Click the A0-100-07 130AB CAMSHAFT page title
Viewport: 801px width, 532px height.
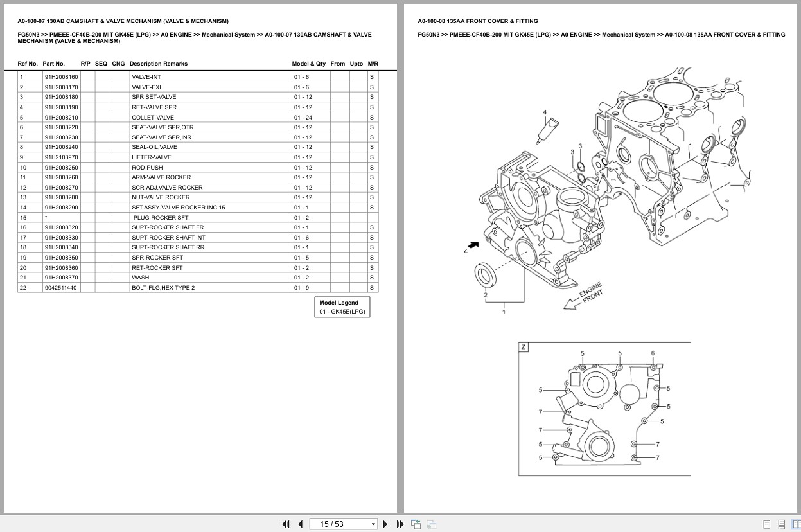click(123, 21)
